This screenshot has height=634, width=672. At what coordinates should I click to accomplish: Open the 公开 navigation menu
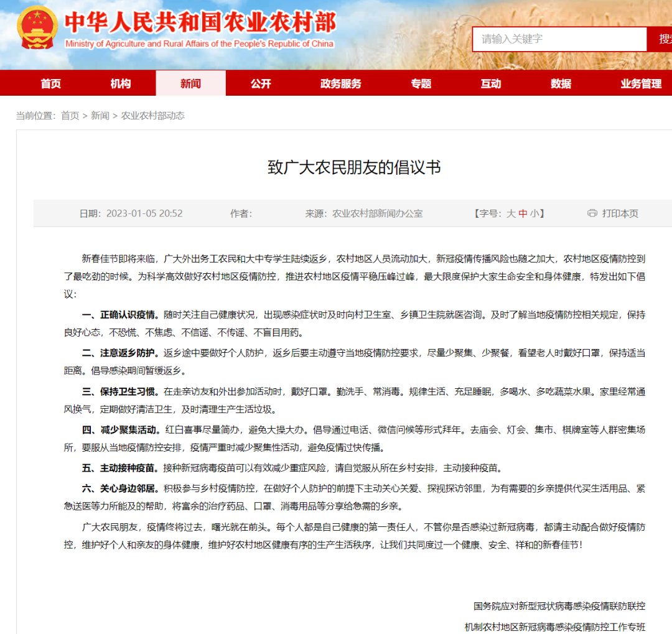261,83
